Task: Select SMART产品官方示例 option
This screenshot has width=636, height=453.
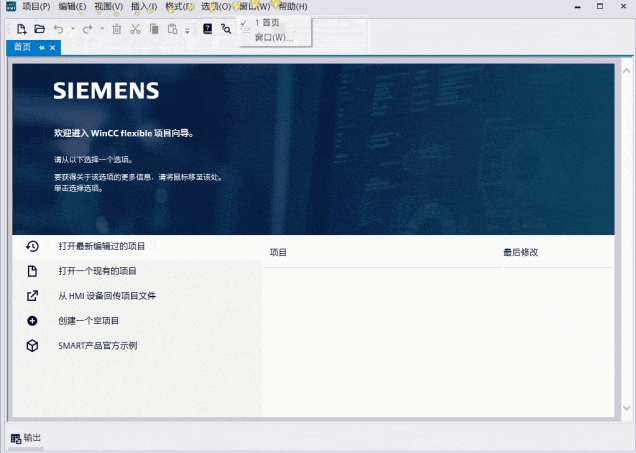Action: (x=98, y=346)
